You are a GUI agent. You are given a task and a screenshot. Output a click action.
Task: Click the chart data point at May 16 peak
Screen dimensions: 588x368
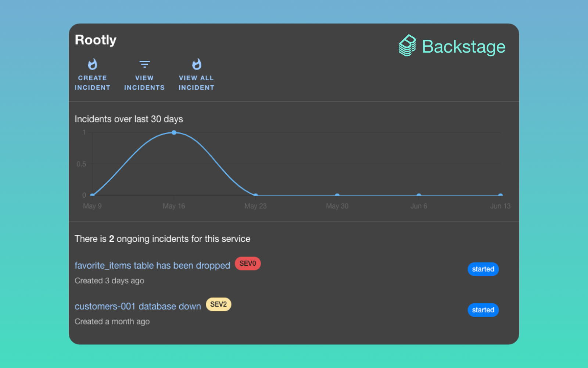[173, 132]
